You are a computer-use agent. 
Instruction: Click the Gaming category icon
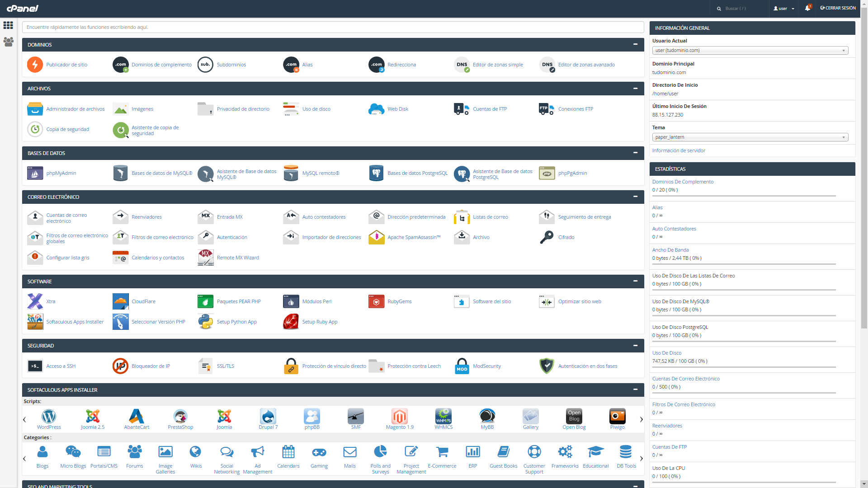click(x=319, y=452)
